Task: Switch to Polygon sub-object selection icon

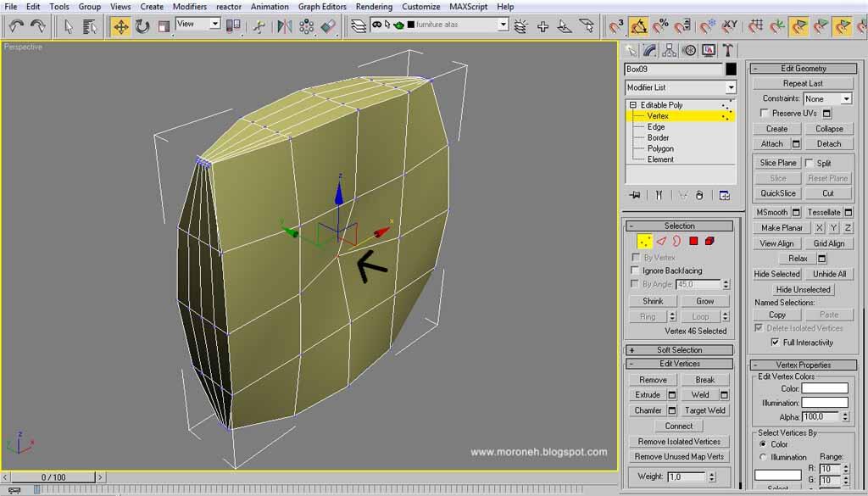Action: 693,242
